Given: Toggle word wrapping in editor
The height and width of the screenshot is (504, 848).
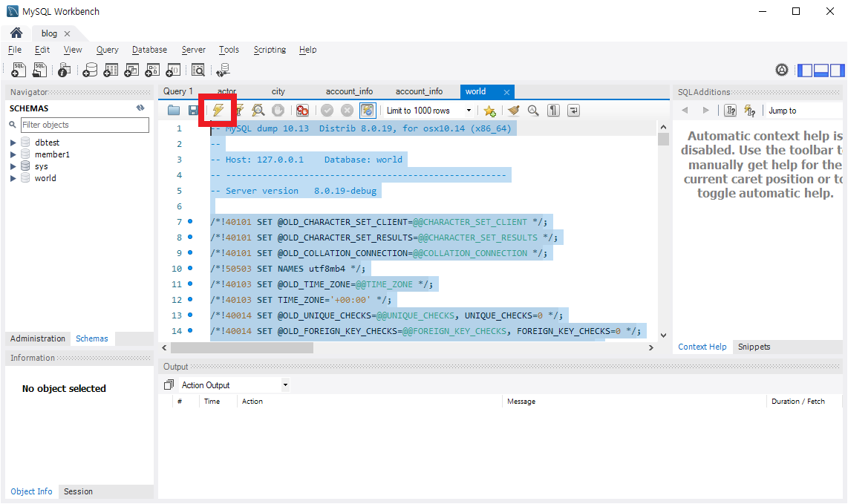Looking at the screenshot, I should 573,111.
